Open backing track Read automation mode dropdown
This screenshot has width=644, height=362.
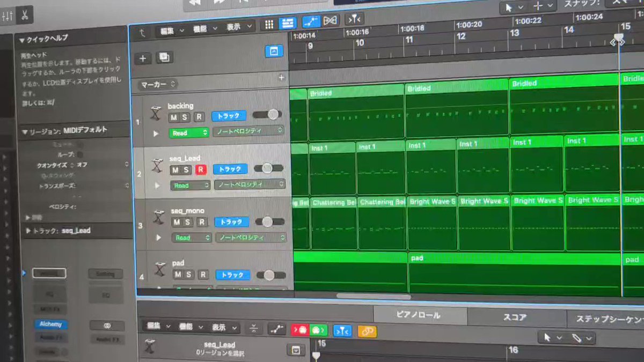click(189, 132)
